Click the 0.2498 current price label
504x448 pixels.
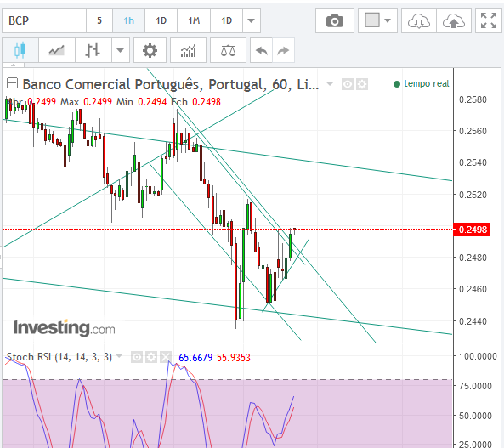(x=472, y=230)
